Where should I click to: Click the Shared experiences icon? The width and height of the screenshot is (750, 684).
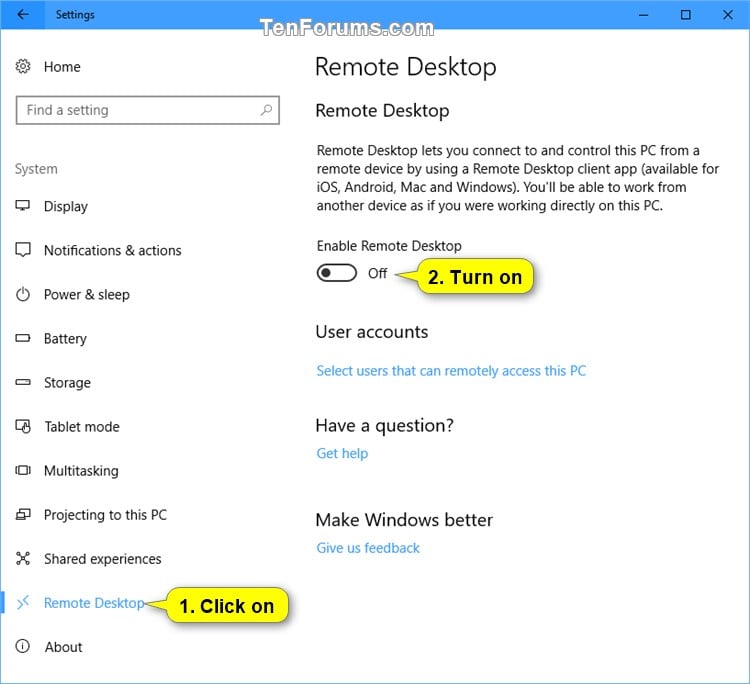tap(23, 558)
